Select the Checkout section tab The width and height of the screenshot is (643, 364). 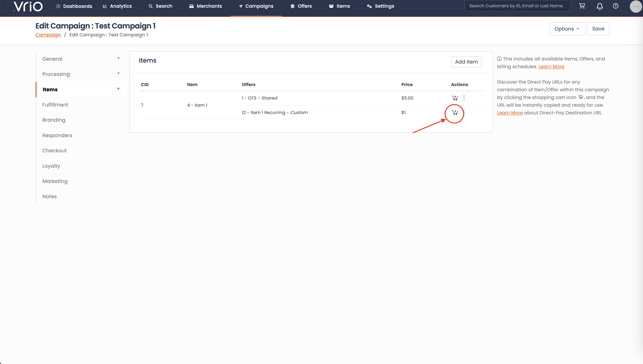[x=54, y=150]
